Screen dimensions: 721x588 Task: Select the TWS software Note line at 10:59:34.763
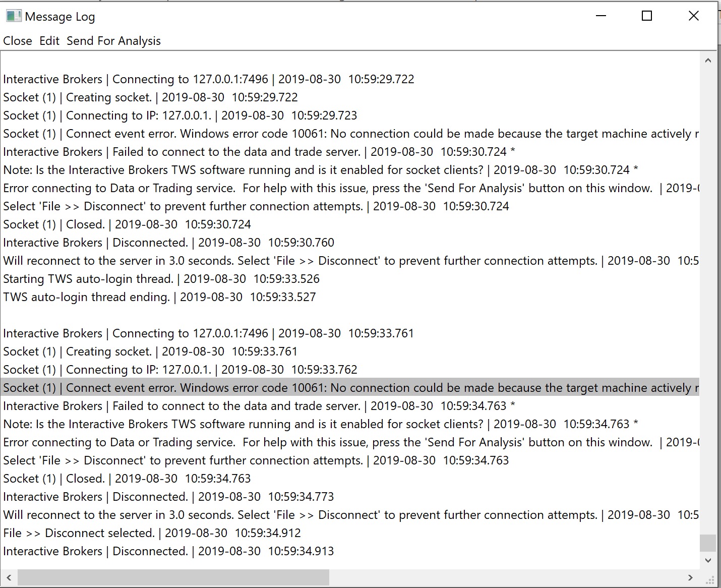pos(321,424)
